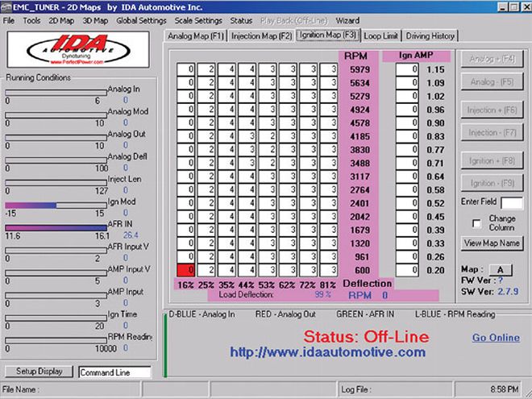
Task: Click the 5979 RPM row label
Action: [360, 69]
